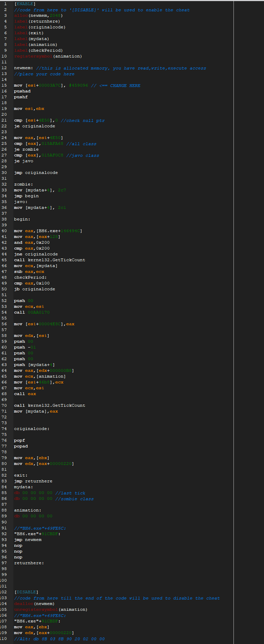264x644 pixels.
Task: Click the '//javo class' comment
Action: tap(83, 155)
